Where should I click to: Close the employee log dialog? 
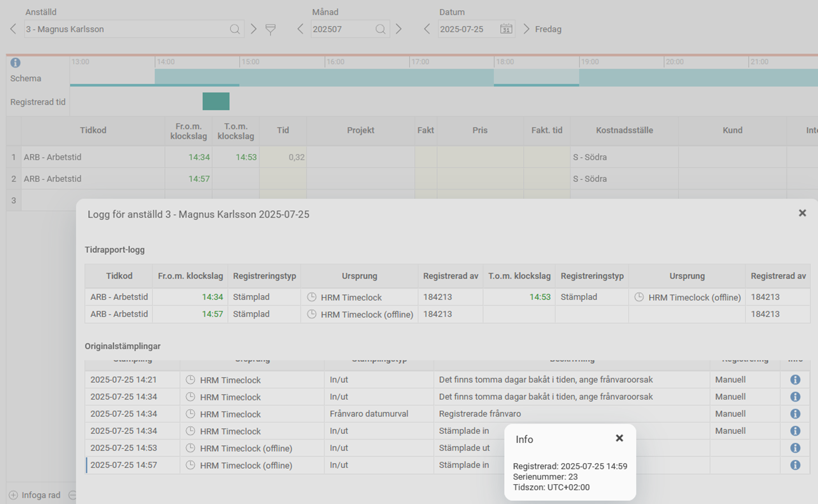[802, 213]
